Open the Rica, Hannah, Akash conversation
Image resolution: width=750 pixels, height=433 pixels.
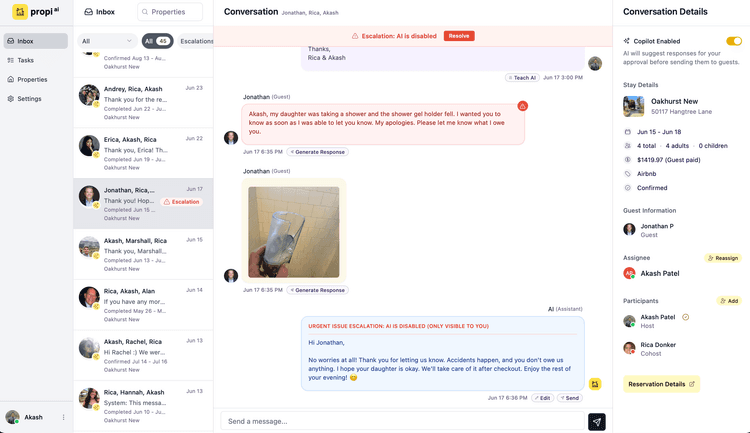tap(143, 406)
